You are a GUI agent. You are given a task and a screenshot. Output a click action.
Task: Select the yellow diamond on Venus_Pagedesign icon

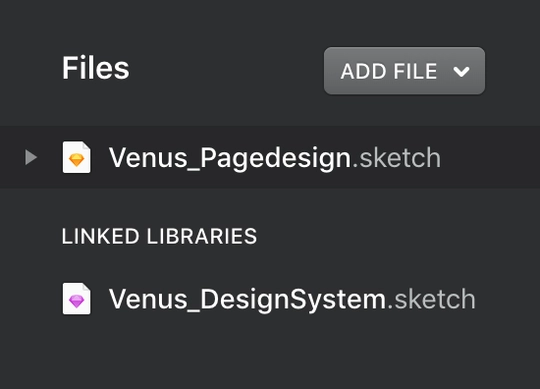[76, 160]
